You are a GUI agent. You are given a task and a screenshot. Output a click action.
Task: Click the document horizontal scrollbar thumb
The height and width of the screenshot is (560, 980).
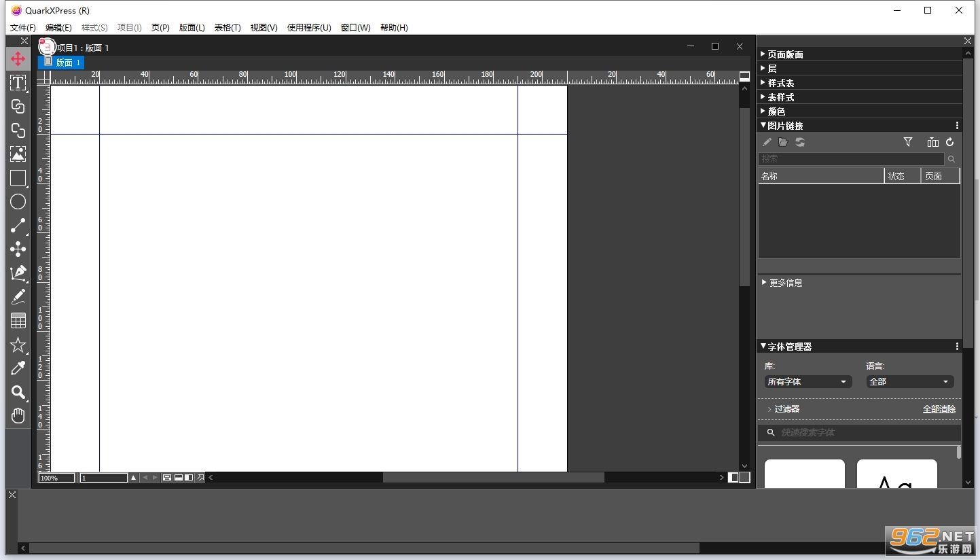tap(494, 478)
